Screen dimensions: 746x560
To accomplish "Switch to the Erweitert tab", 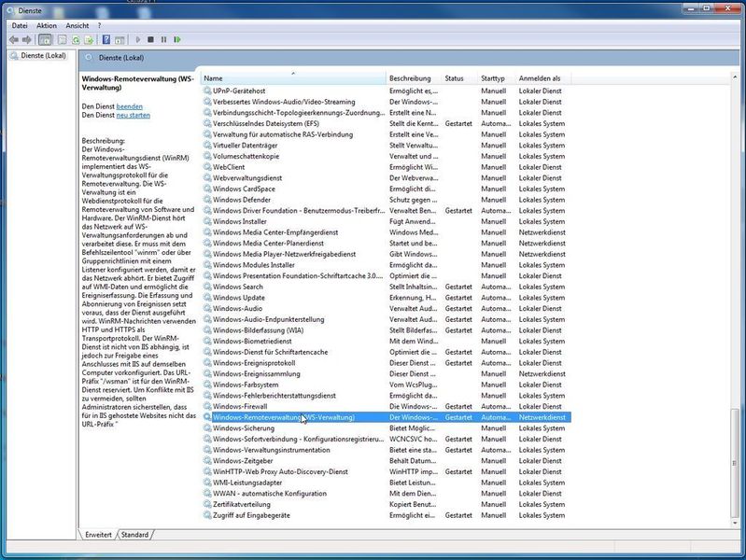I will pos(98,535).
